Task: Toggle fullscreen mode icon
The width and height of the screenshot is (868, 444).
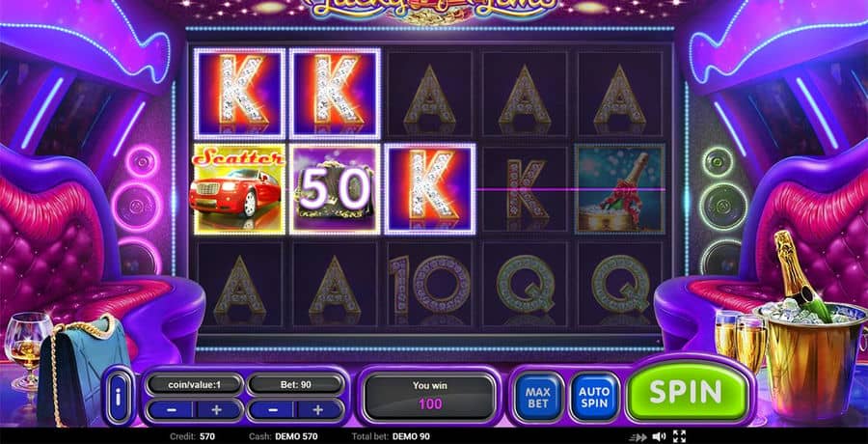Action: point(679,436)
